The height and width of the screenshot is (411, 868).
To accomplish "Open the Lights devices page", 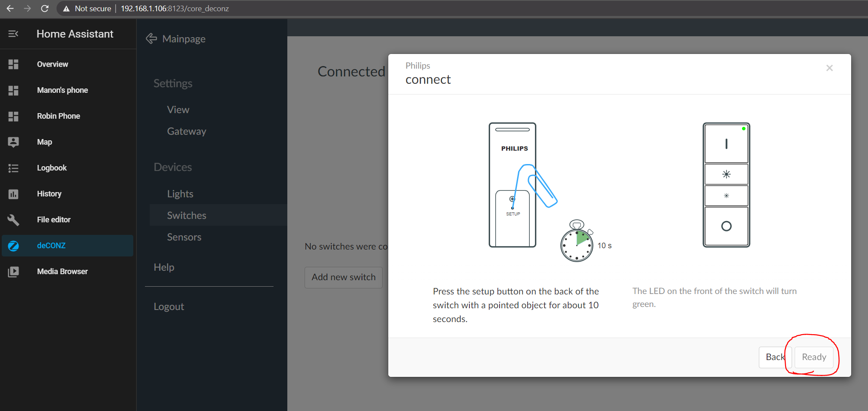I will [180, 194].
